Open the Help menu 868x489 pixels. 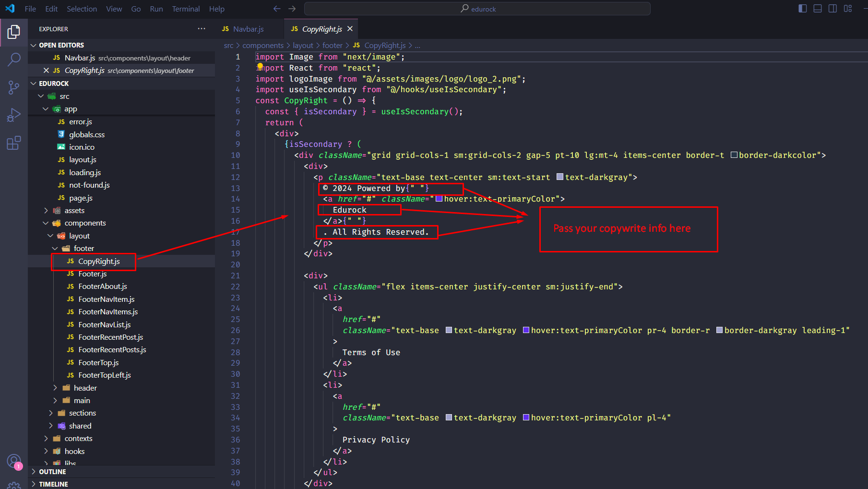click(x=216, y=9)
